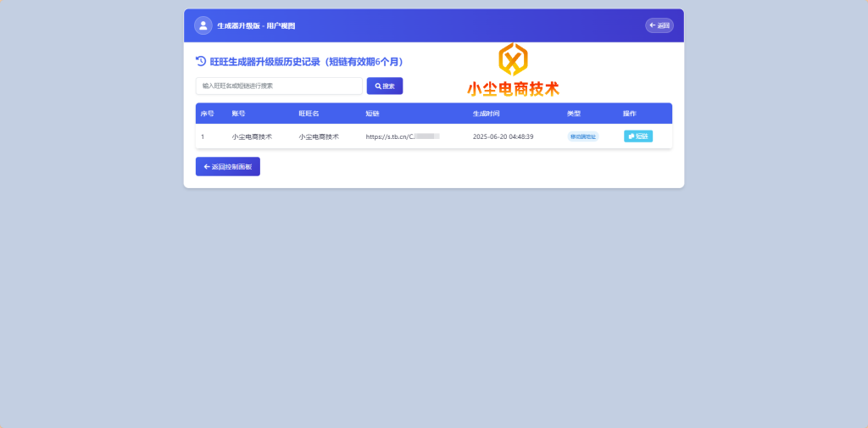This screenshot has height=428, width=868.
Task: Click the 操作 column header
Action: point(629,114)
